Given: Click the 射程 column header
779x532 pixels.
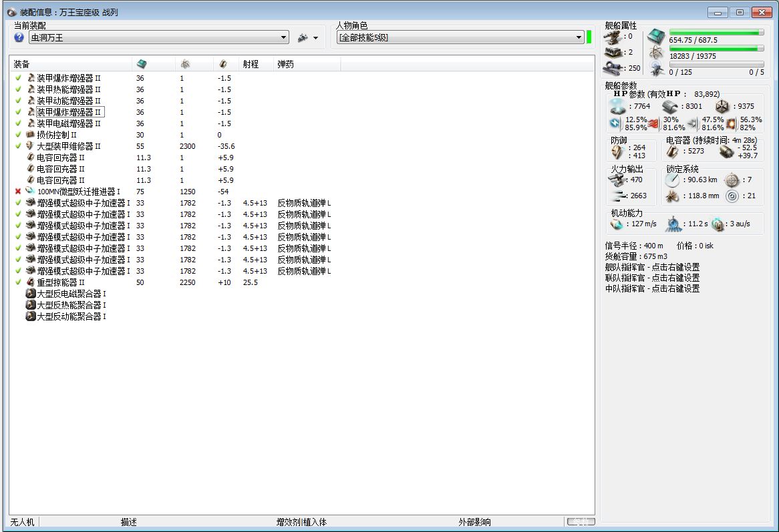Looking at the screenshot, I should pos(256,64).
